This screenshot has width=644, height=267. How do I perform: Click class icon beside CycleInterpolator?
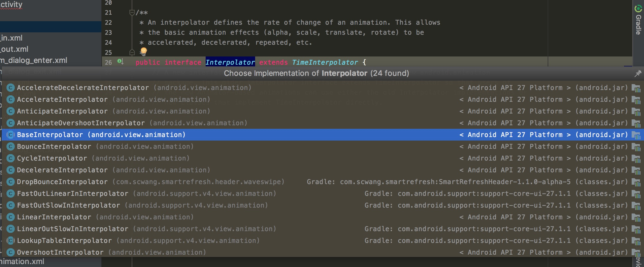click(x=11, y=158)
